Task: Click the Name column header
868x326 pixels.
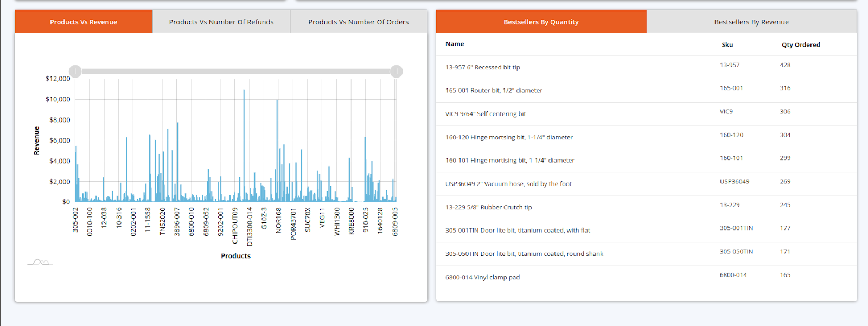Action: pyautogui.click(x=455, y=44)
